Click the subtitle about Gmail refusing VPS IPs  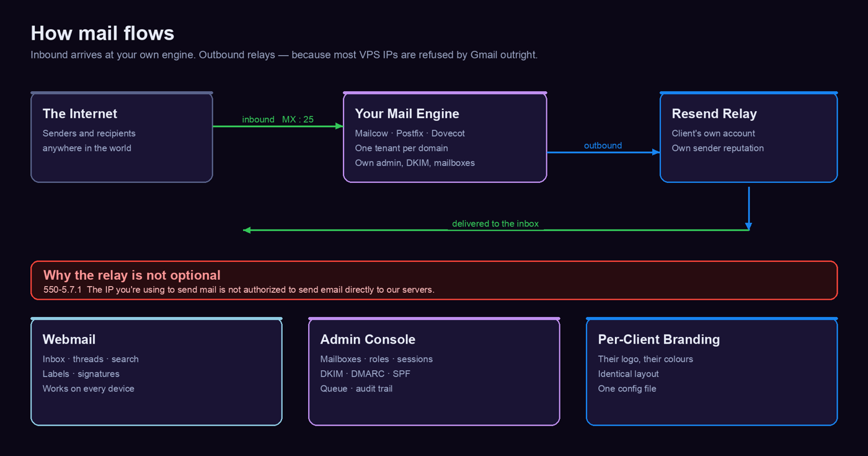tap(284, 55)
